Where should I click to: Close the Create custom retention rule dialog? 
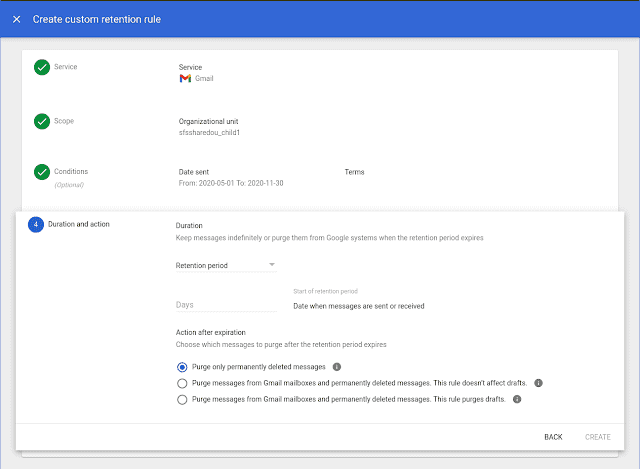17,19
